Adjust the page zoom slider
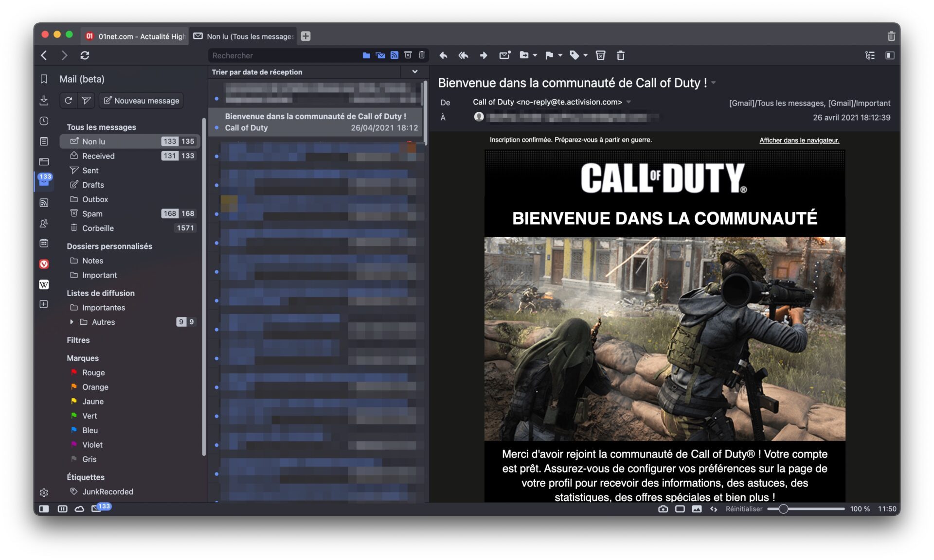 (806, 509)
